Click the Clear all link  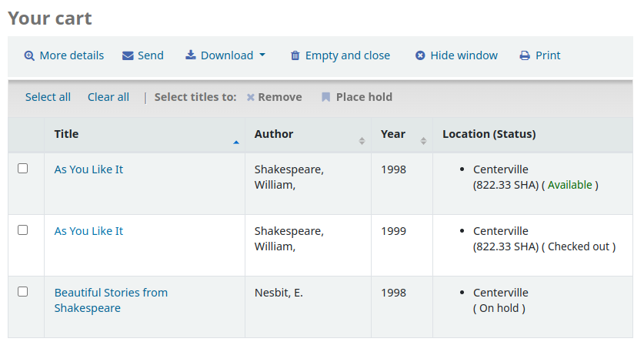(x=108, y=97)
